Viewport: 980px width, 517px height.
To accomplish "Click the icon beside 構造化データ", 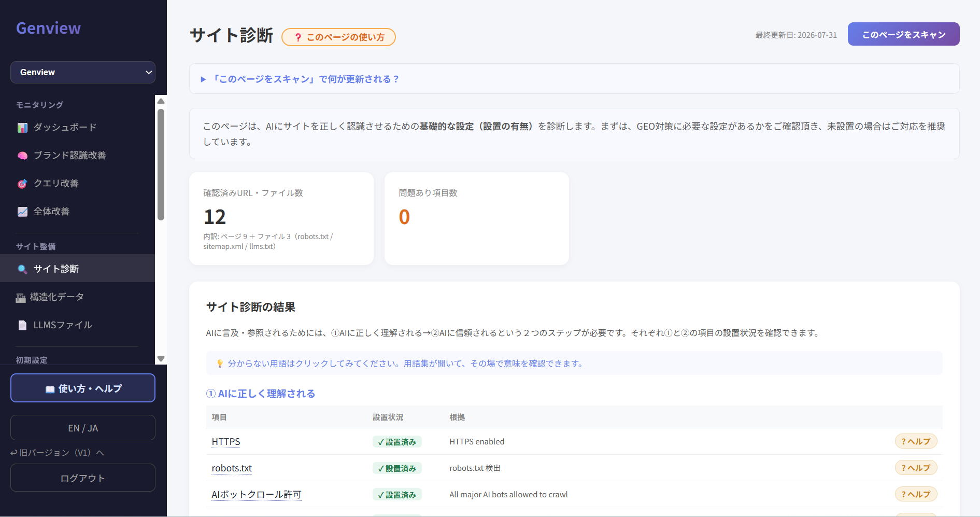I will pos(21,297).
